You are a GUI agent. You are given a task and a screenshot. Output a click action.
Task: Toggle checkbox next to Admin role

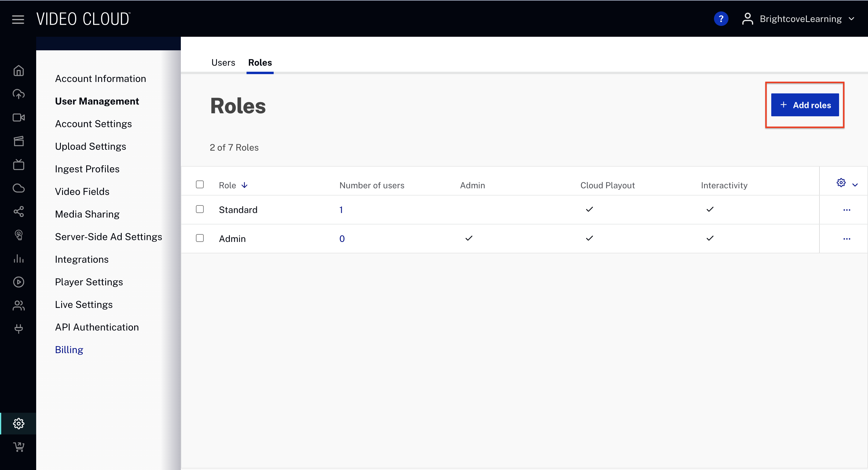point(200,238)
